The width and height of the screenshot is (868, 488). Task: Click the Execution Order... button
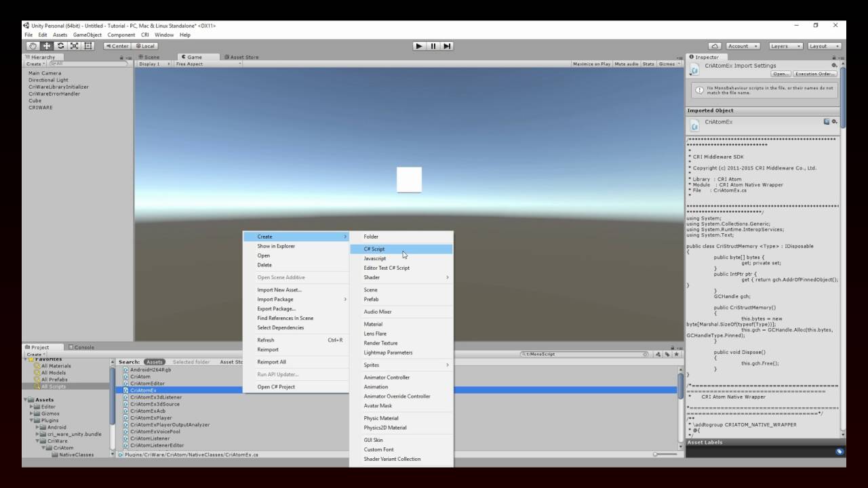point(815,74)
